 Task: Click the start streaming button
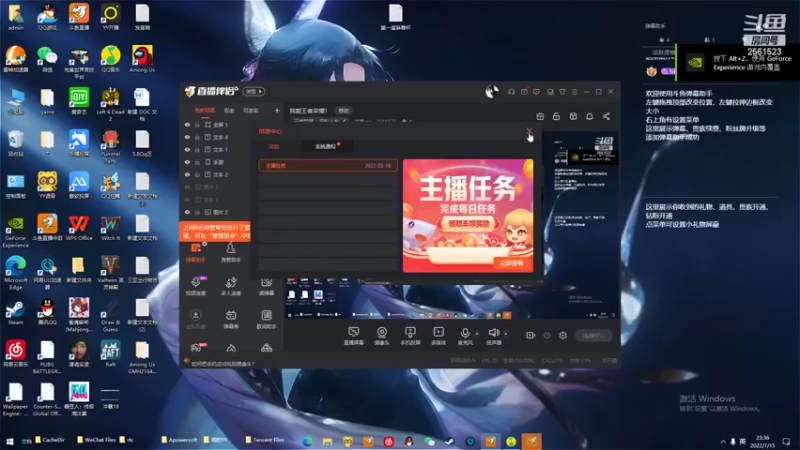(x=593, y=335)
